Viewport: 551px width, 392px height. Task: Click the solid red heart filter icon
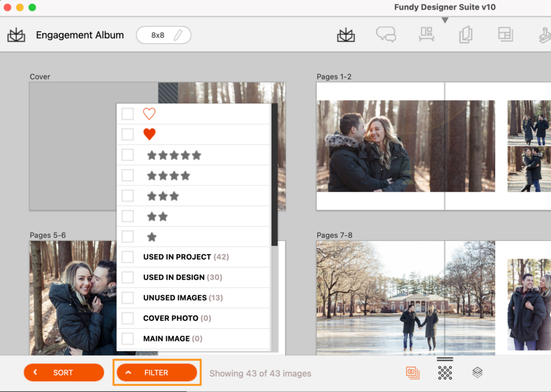[150, 134]
